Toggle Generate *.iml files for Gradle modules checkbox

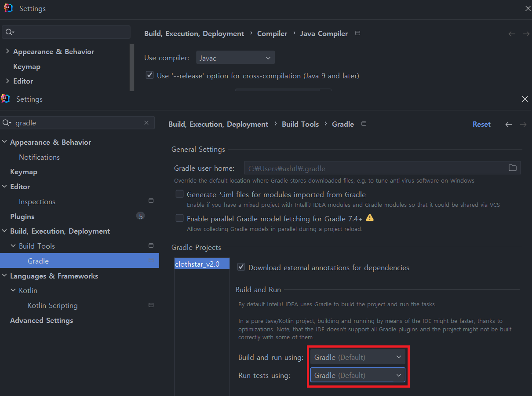coord(179,194)
